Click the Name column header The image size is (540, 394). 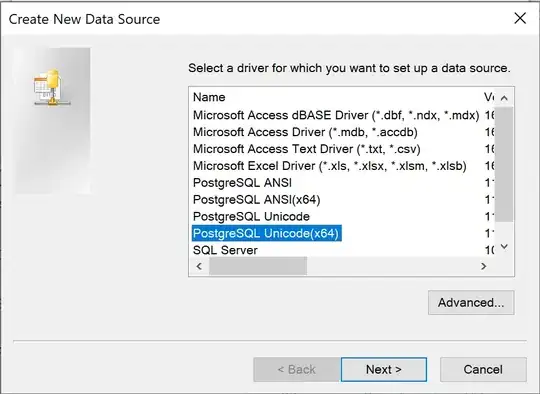click(209, 97)
